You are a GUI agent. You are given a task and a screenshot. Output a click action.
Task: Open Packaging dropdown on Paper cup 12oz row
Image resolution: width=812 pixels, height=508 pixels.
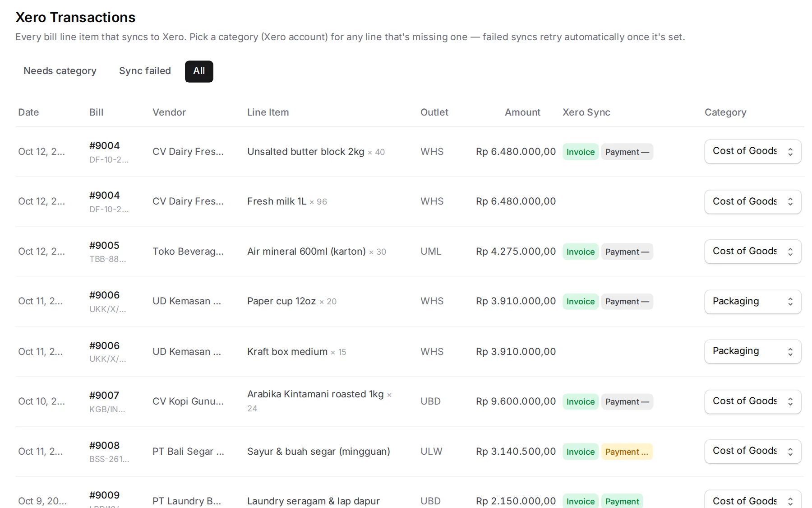pos(752,302)
